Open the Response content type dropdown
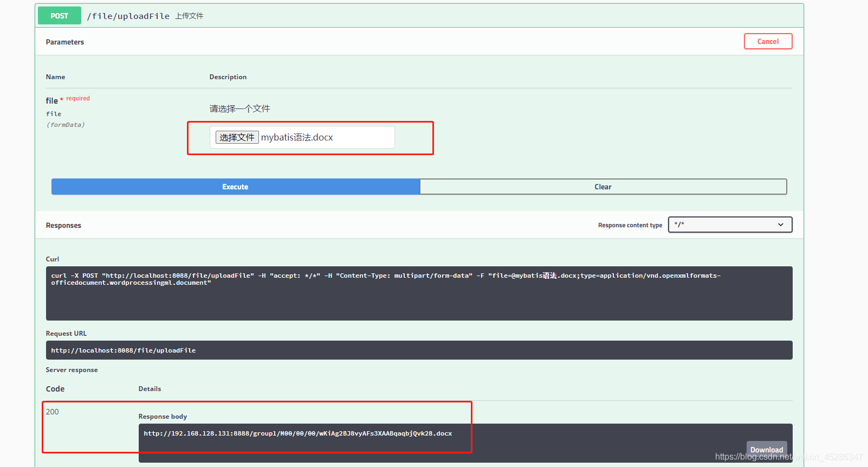 [x=730, y=225]
